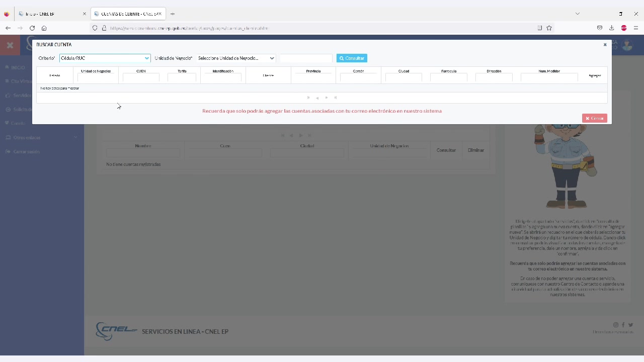Click the Tarifa column filter box

click(x=182, y=77)
